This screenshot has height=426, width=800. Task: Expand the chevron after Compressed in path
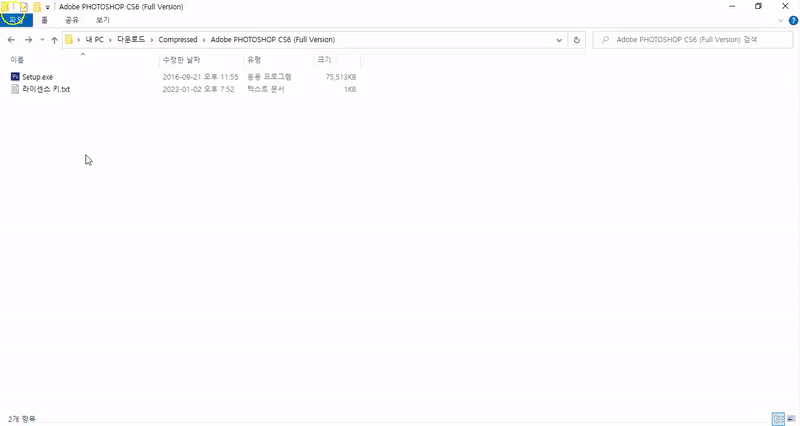click(x=204, y=40)
